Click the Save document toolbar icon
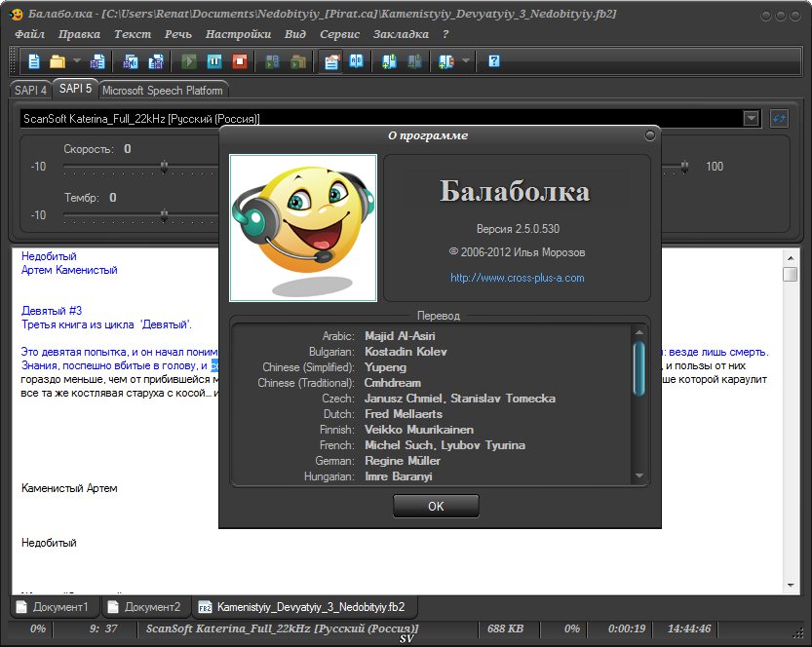812x647 pixels. click(97, 61)
